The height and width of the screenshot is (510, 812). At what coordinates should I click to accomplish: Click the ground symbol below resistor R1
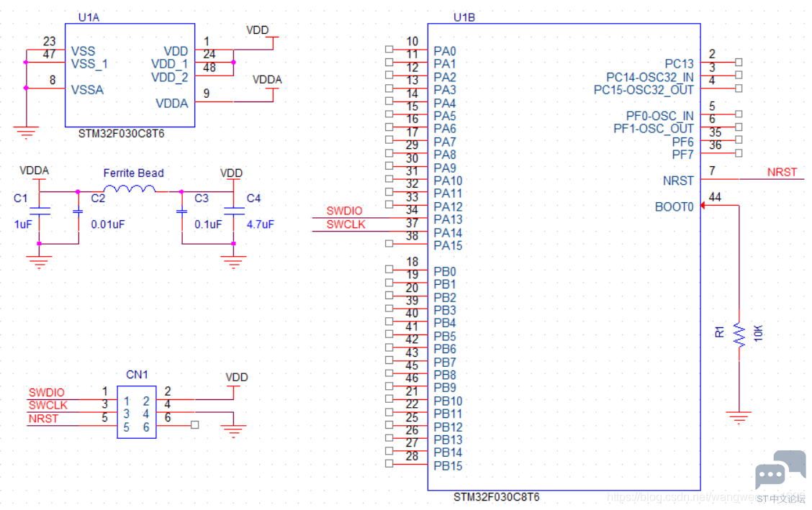[739, 417]
